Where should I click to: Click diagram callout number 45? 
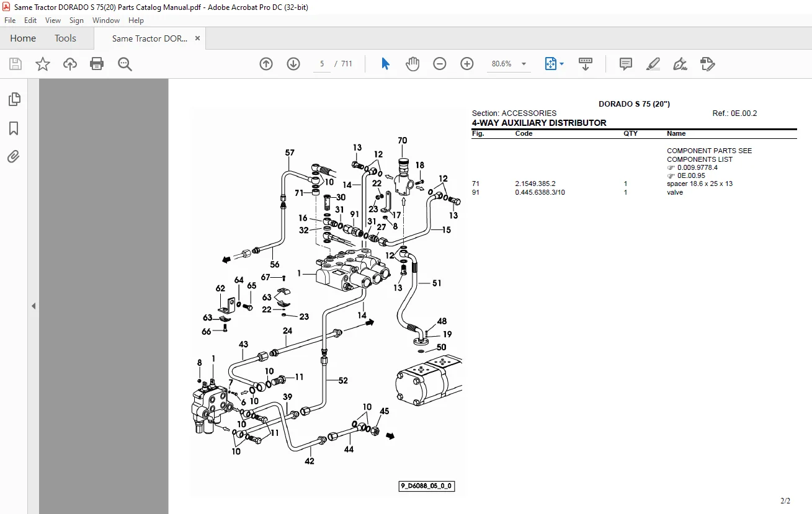pyautogui.click(x=384, y=411)
